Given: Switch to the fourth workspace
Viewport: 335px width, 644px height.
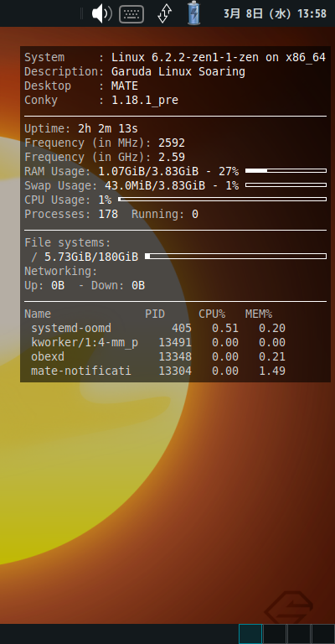Looking at the screenshot, I should pos(322,634).
